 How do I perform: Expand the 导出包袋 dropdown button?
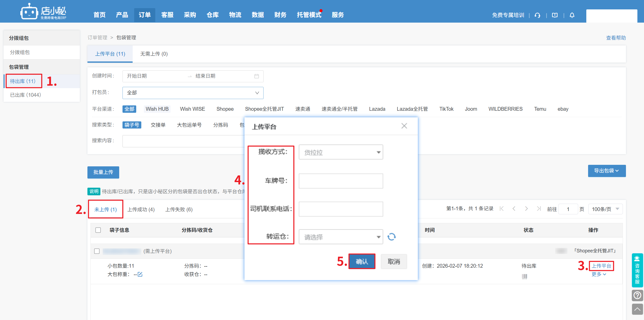pos(606,171)
